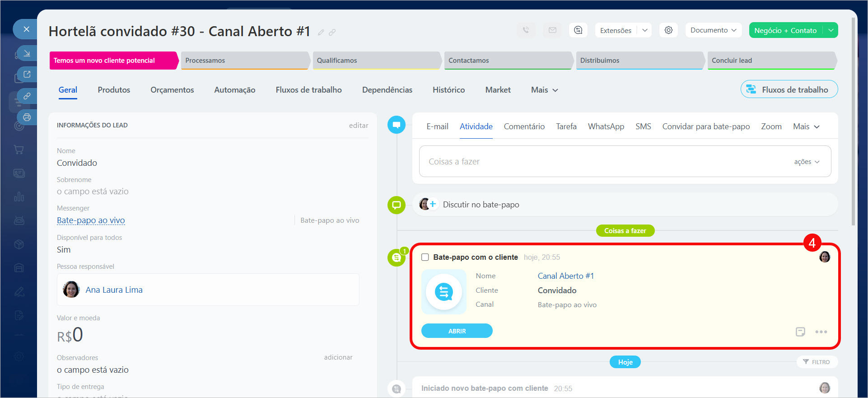The height and width of the screenshot is (398, 868).
Task: Click the FILTRO button in timeline
Action: point(817,362)
